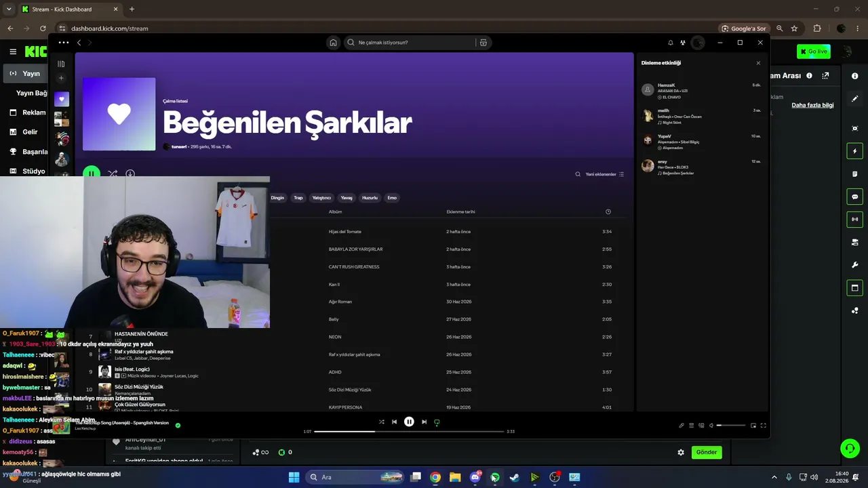The image size is (868, 488).
Task: Open the Spotify friend activity icon
Action: (x=683, y=43)
